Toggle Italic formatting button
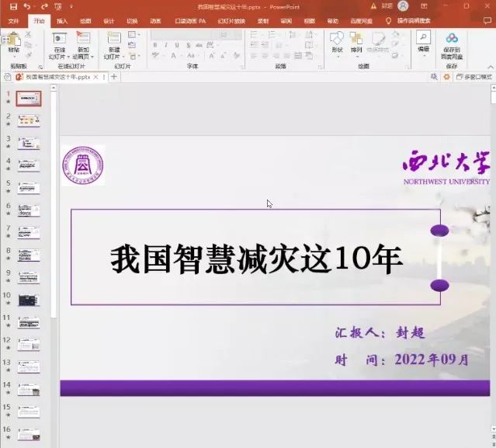496x448 pixels. 165,45
